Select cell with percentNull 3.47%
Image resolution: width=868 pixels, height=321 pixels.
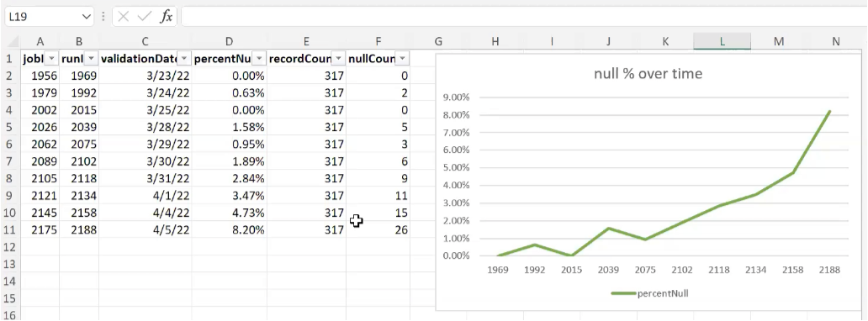[x=229, y=195]
